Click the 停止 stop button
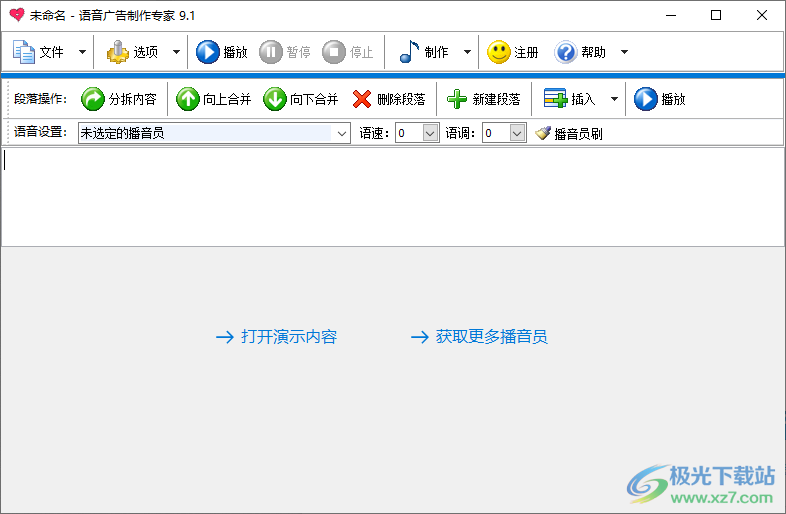The height and width of the screenshot is (514, 786). [x=347, y=52]
